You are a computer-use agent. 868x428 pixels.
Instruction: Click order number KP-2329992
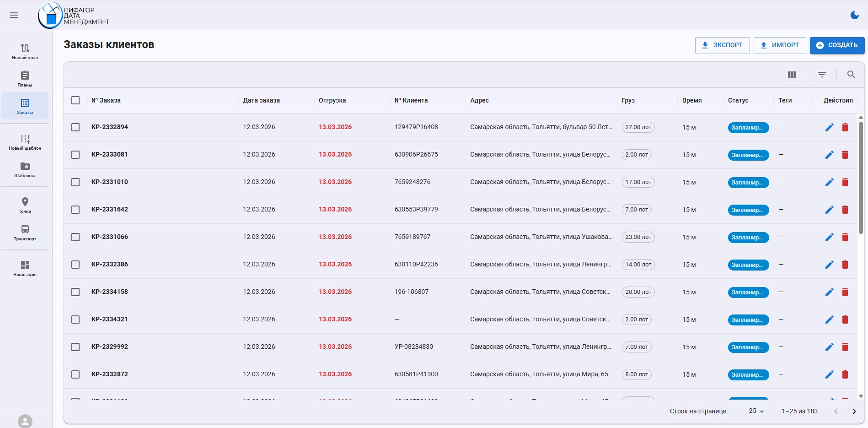click(110, 347)
